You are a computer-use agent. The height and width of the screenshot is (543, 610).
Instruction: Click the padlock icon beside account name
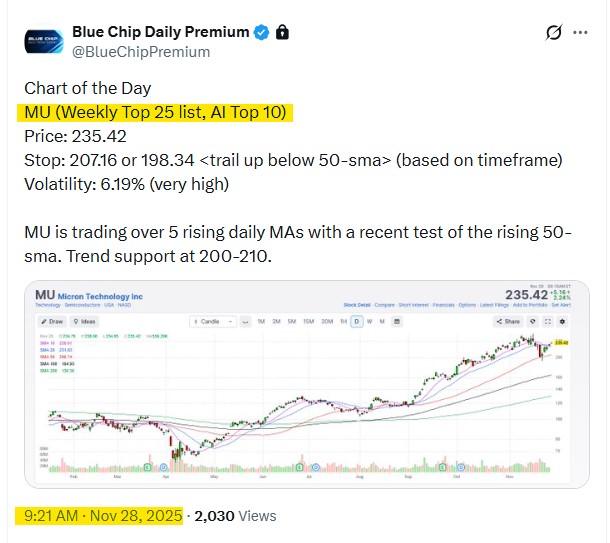click(283, 32)
